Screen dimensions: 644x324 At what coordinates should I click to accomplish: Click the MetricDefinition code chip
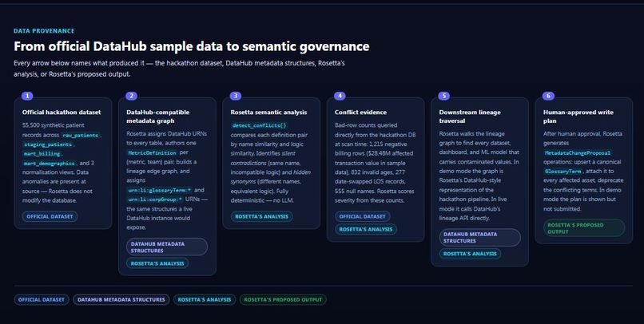[153, 152]
